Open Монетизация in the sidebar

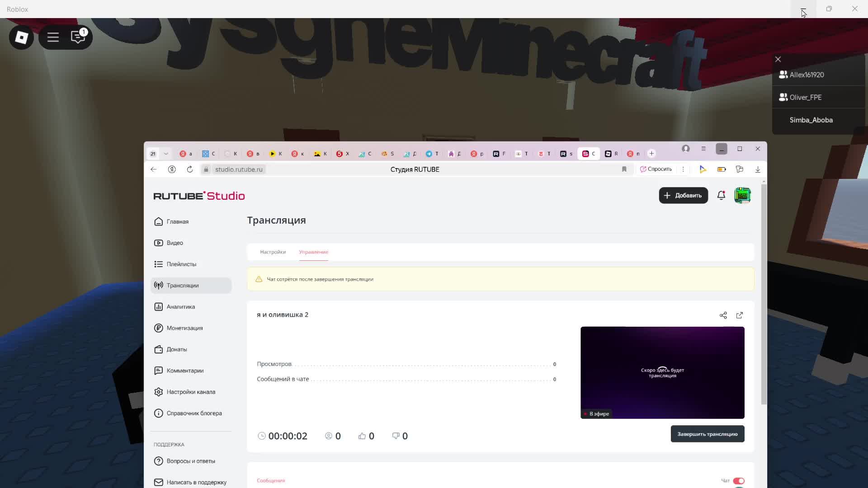click(191, 328)
